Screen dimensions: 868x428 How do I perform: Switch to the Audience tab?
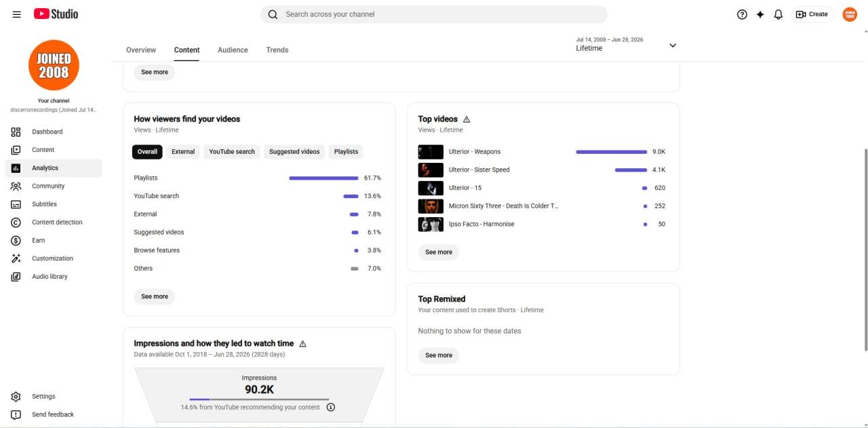tap(233, 50)
